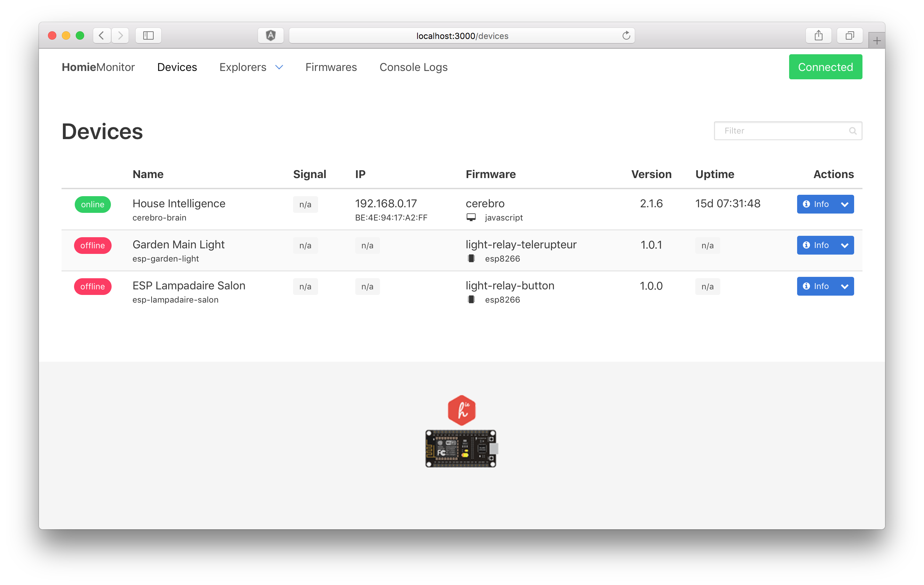Open the House Intelligence actions dropdown arrow
This screenshot has height=585, width=924.
(845, 204)
